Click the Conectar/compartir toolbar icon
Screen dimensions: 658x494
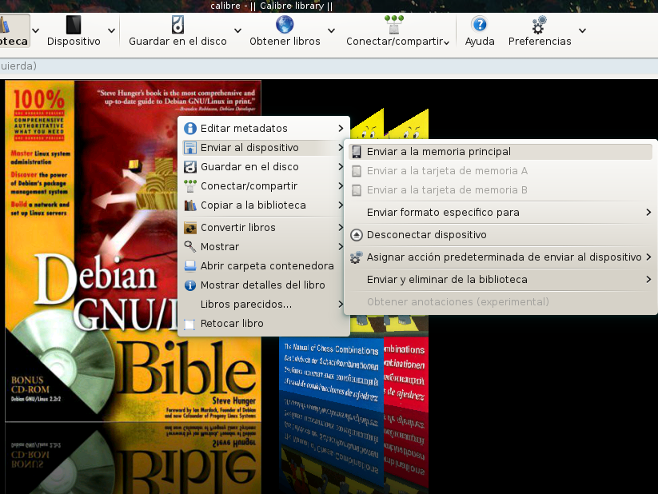click(x=394, y=24)
